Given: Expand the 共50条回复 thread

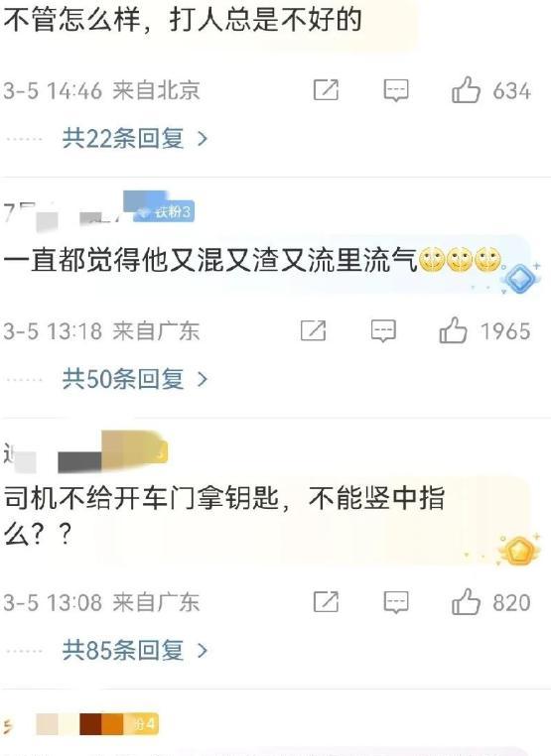Looking at the screenshot, I should (x=135, y=379).
